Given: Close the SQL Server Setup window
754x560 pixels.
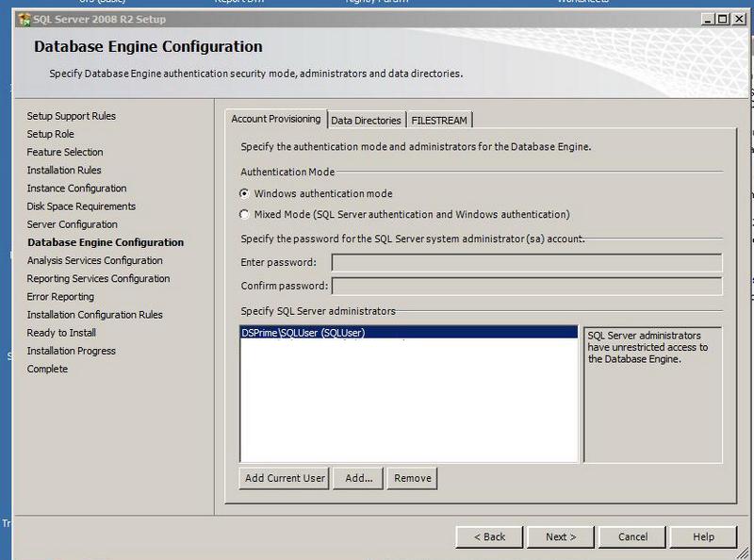Looking at the screenshot, I should (x=739, y=19).
